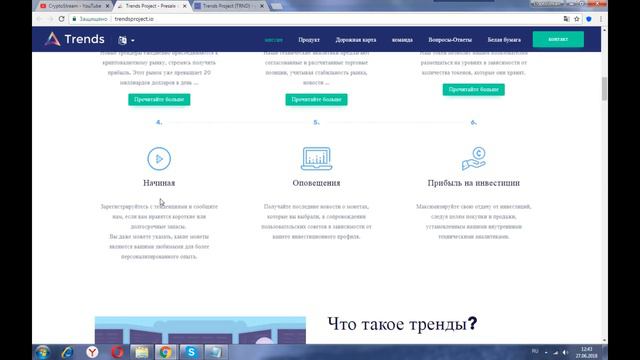Open Yandex Browser from the taskbar
The width and height of the screenshot is (640, 360).
(93, 352)
